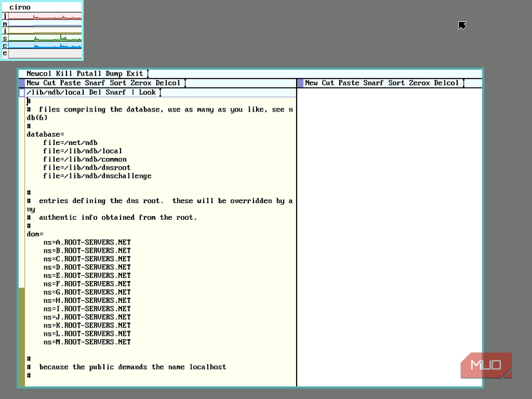Click the /lib/ndb/local window's white layout box
The width and height of the screenshot is (532, 399).
[22, 92]
